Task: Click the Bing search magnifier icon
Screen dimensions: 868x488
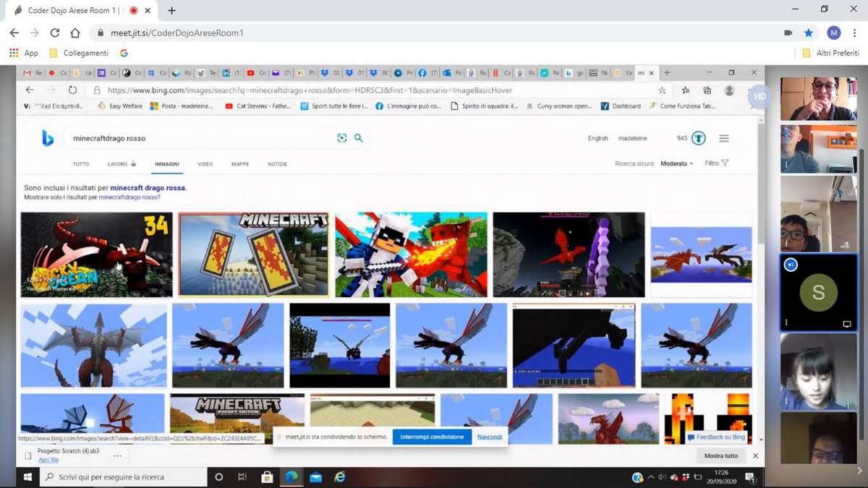Action: point(359,138)
